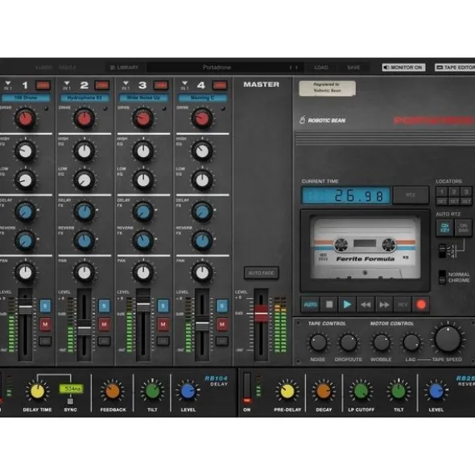
Task: Toggle Auto RTZ ON KEY
Action: click(x=444, y=227)
